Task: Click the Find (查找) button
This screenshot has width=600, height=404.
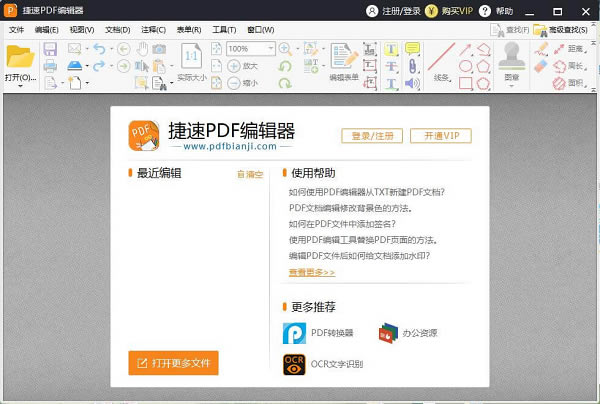Action: 510,30
